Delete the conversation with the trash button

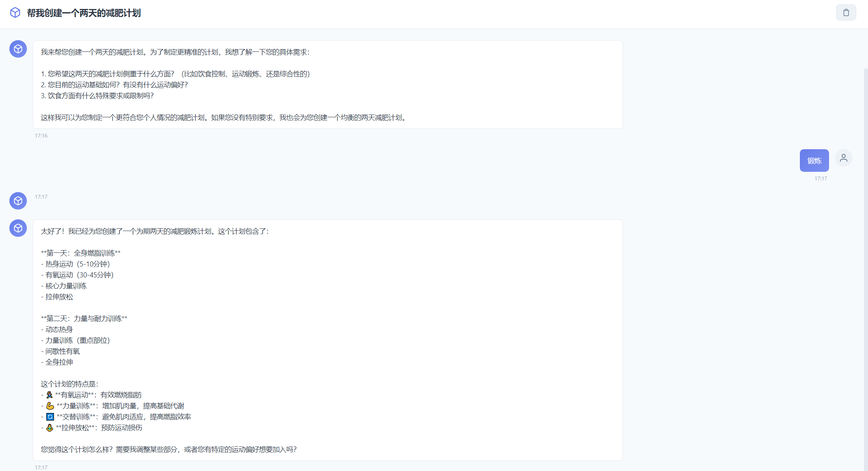846,13
